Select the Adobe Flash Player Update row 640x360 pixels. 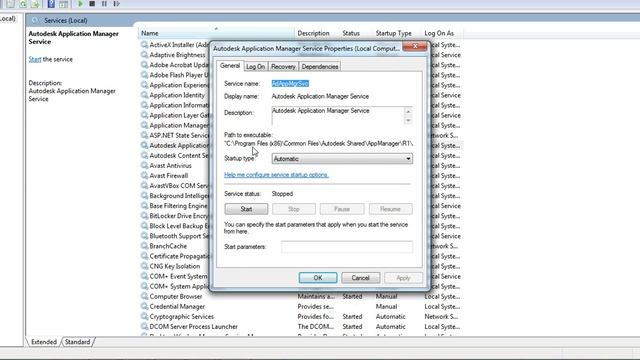pyautogui.click(x=175, y=75)
